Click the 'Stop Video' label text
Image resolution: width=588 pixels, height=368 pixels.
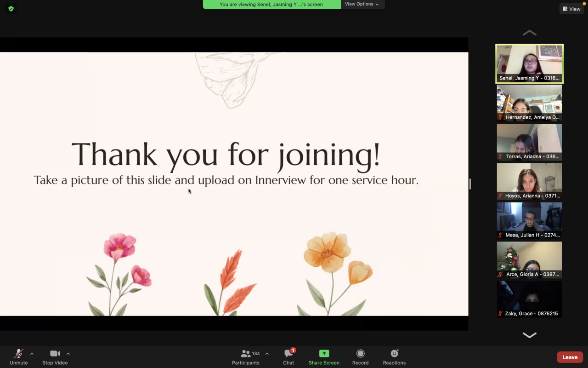55,363
